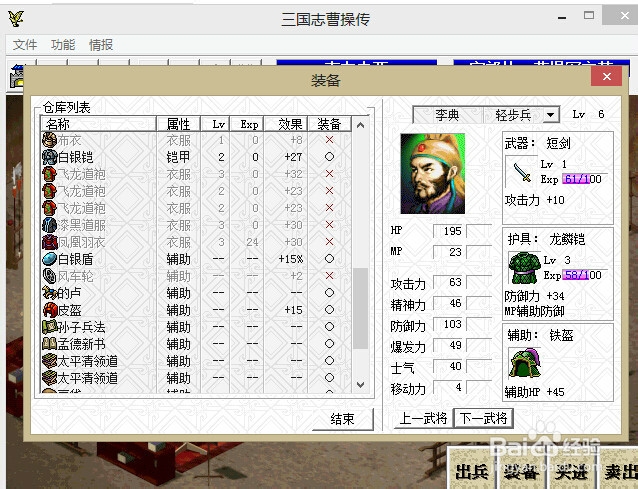This screenshot has height=489, width=638.
Task: Toggle equip marker for 孟德新书 row
Action: pyautogui.click(x=329, y=344)
